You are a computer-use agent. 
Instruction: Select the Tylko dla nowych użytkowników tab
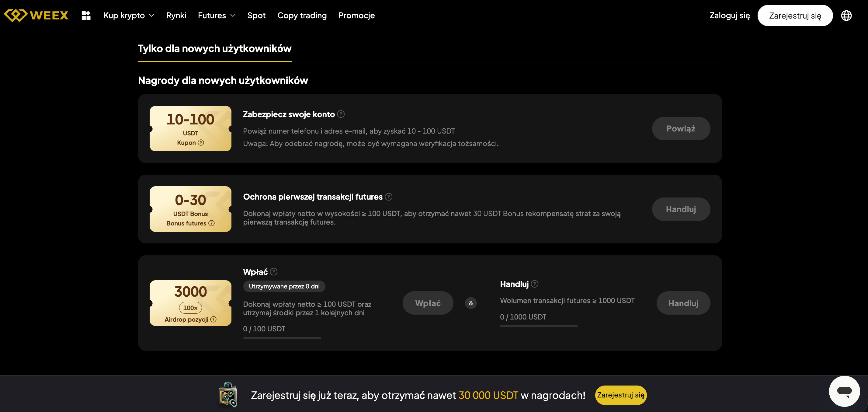215,49
